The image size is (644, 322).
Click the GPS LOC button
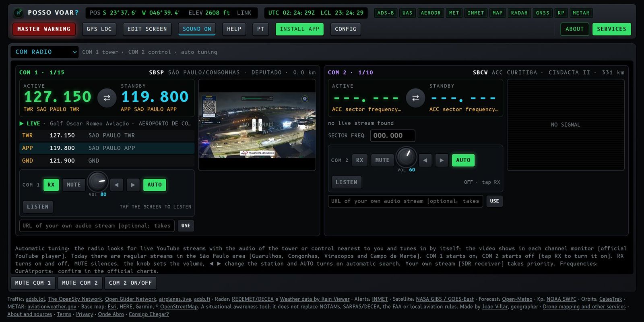[x=99, y=29]
